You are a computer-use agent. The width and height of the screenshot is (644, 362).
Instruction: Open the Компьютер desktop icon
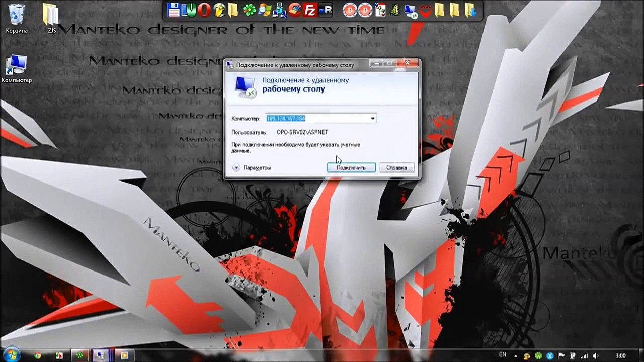[x=17, y=69]
